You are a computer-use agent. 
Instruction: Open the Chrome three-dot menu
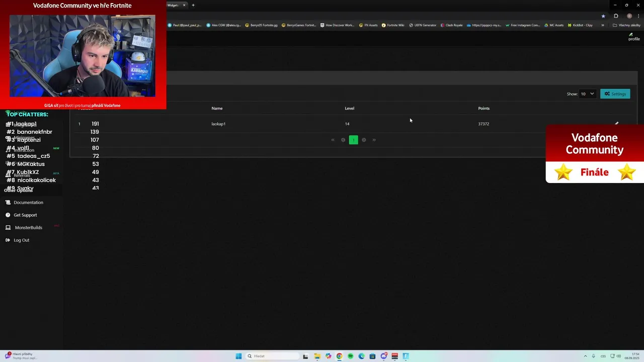click(x=638, y=16)
